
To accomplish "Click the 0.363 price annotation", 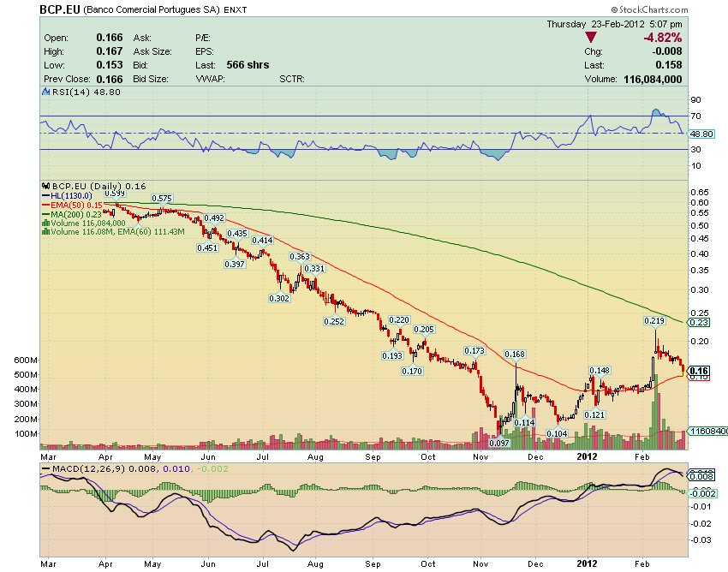I will point(300,256).
